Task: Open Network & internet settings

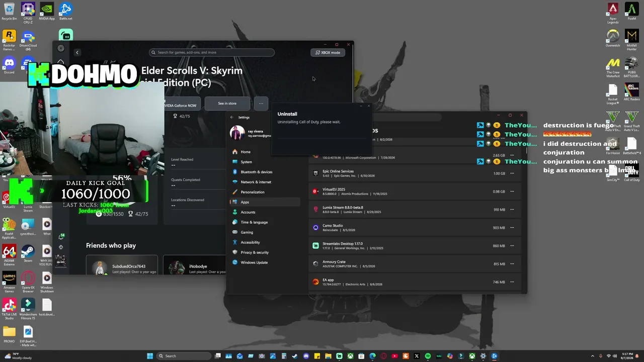Action: (265, 182)
